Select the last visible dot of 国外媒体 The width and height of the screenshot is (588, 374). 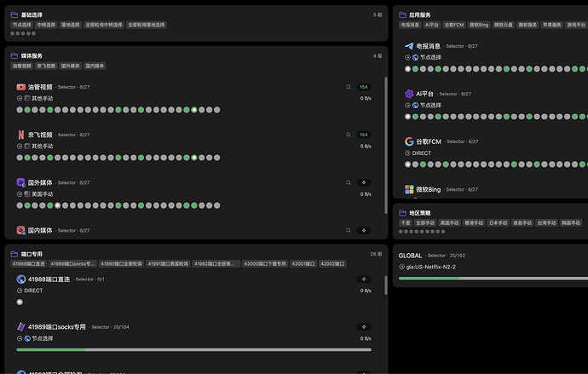point(216,205)
